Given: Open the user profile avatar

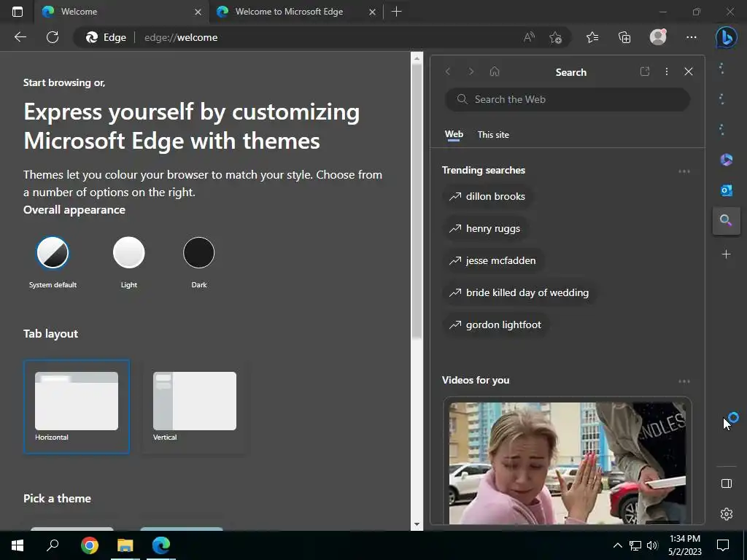Looking at the screenshot, I should [658, 37].
